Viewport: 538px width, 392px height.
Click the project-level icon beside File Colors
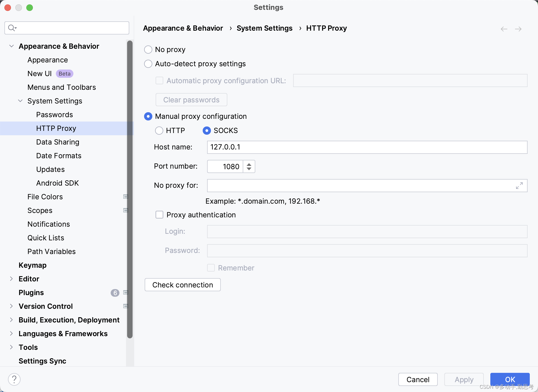click(126, 197)
